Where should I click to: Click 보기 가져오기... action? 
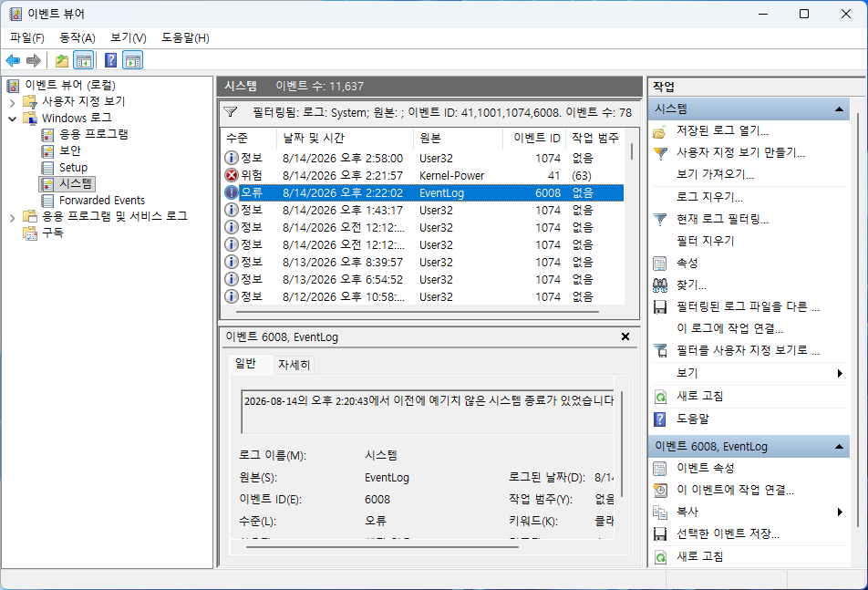click(715, 175)
